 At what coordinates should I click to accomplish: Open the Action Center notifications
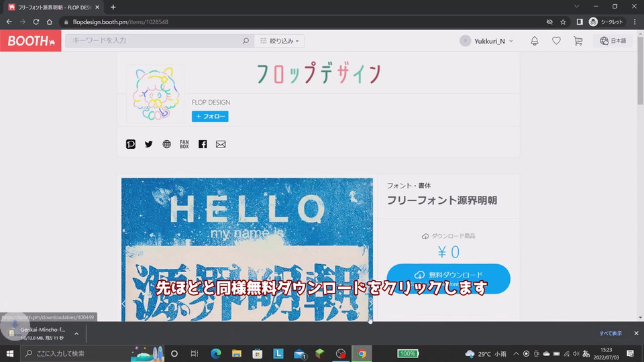point(631,353)
